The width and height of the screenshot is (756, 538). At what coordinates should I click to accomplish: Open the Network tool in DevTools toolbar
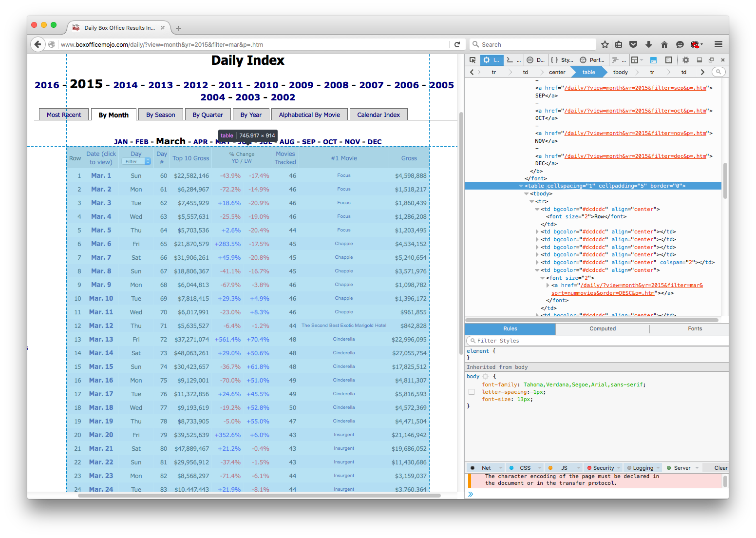click(619, 60)
